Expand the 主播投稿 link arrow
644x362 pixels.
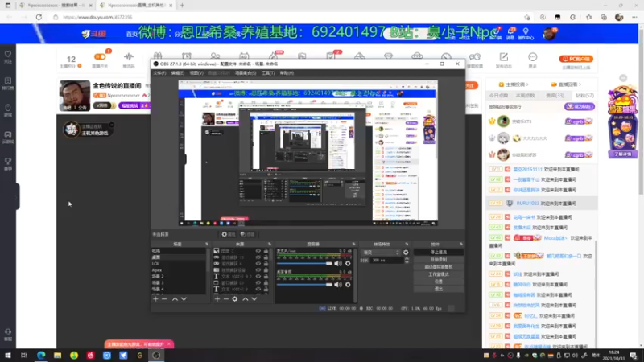(x=527, y=84)
